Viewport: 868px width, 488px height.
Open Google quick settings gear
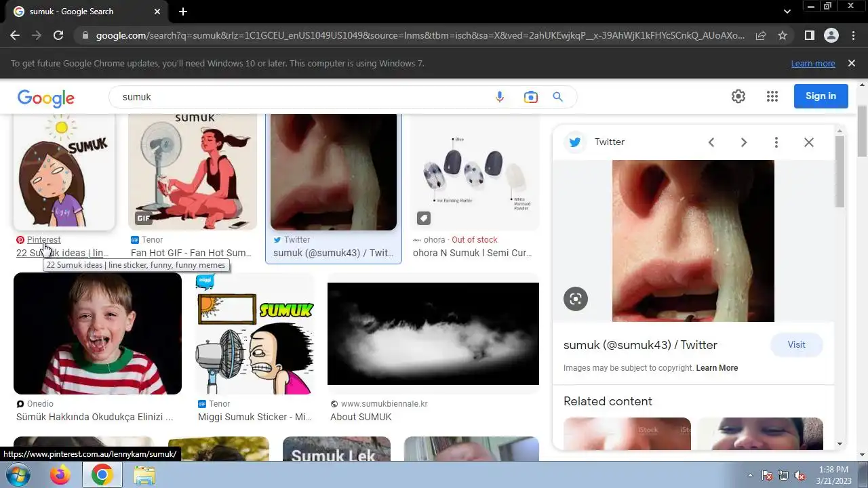coord(738,96)
